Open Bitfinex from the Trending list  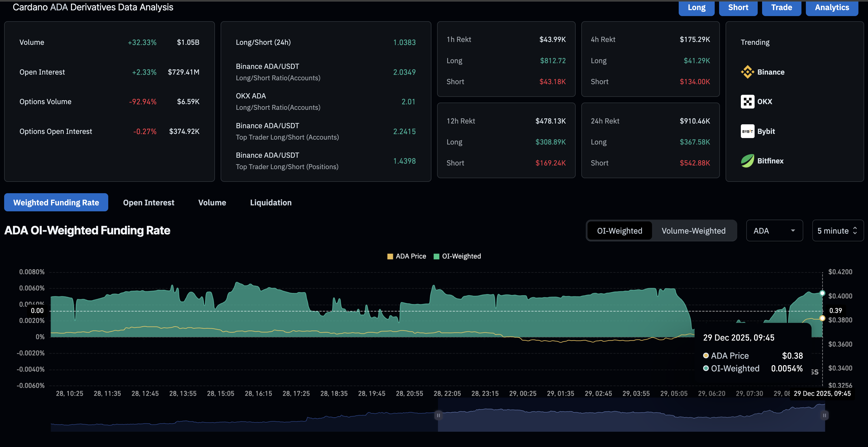pos(747,161)
